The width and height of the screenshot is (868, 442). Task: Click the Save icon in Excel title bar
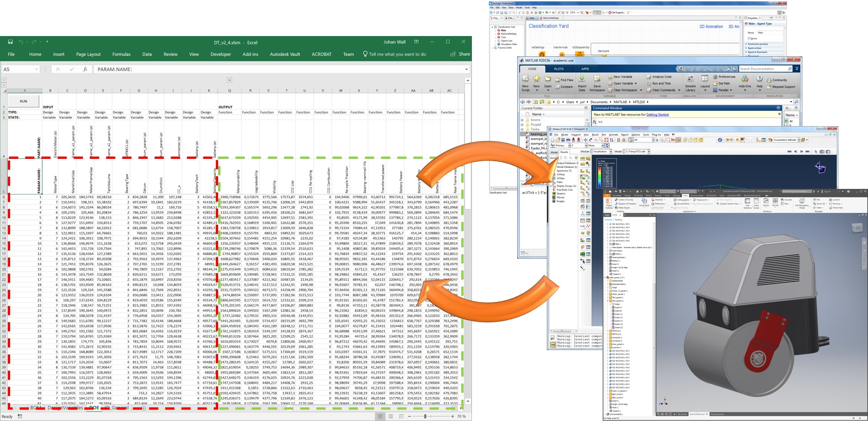(x=10, y=42)
